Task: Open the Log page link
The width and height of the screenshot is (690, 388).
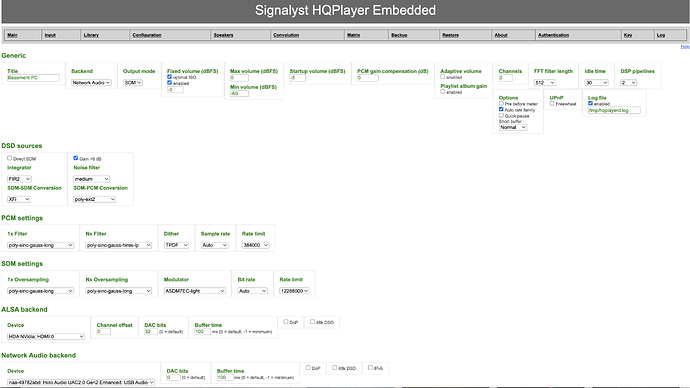Action: click(x=661, y=35)
